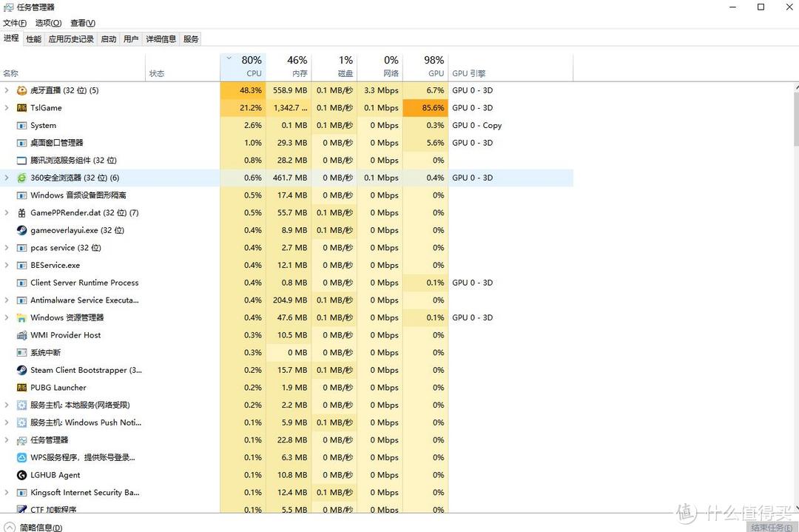Screen dimensions: 799x532
Task: Click the BEService.exe icon
Action: coord(21,265)
